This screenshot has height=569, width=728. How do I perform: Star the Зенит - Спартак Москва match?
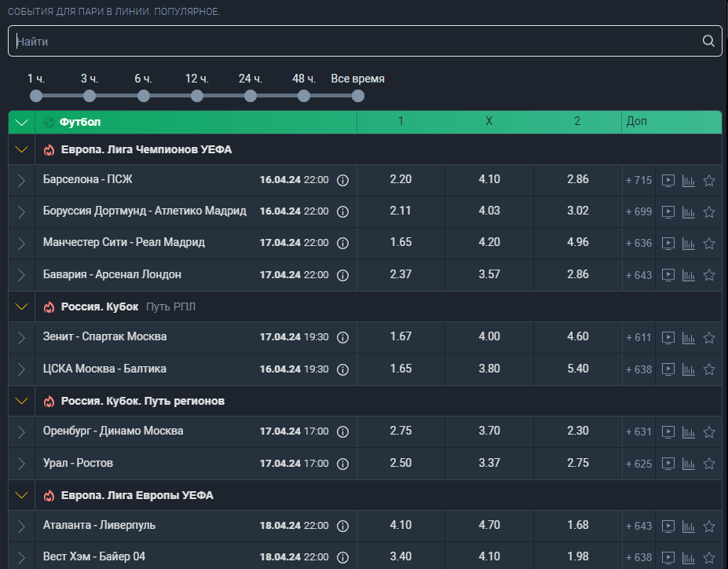pos(709,337)
